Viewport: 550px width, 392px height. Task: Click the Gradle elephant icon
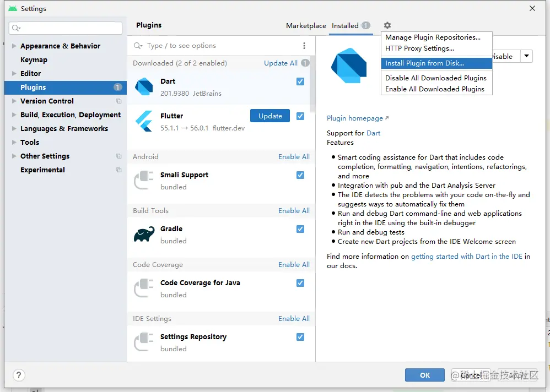pos(144,235)
